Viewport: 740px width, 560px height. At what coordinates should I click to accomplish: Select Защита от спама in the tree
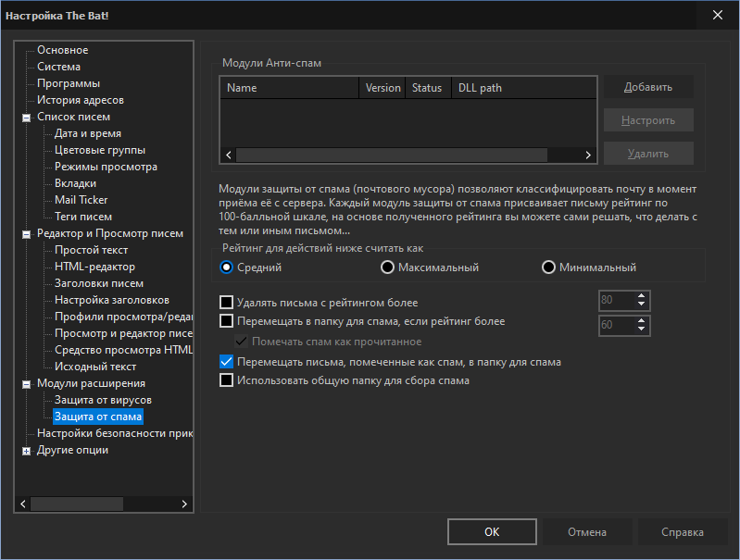tap(98, 417)
